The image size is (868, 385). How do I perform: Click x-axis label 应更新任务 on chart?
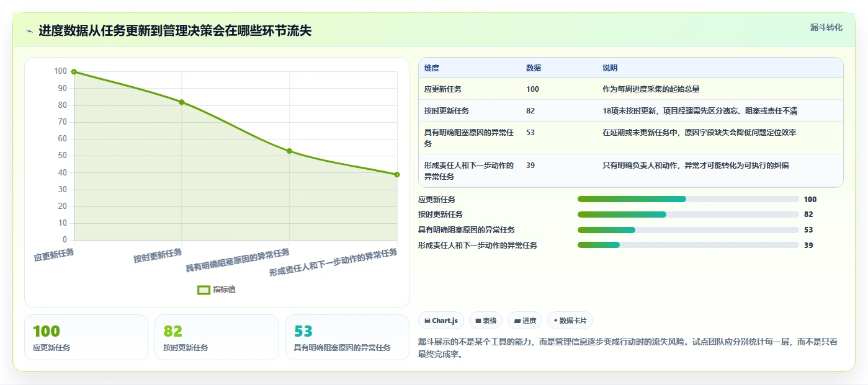coord(54,255)
